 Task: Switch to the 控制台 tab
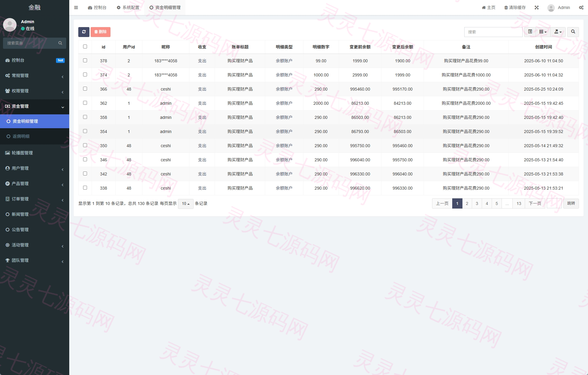pos(97,8)
